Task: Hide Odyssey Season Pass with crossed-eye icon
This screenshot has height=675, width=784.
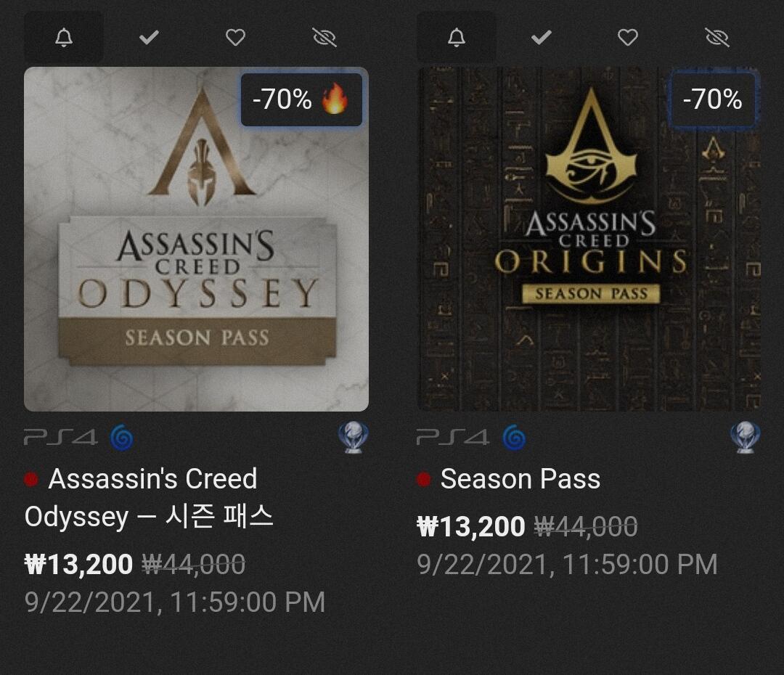Action: (324, 38)
